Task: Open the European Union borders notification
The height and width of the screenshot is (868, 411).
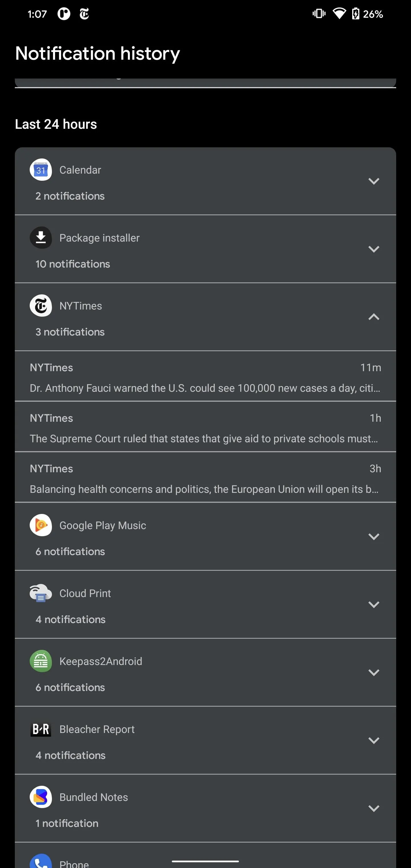Action: (x=205, y=479)
